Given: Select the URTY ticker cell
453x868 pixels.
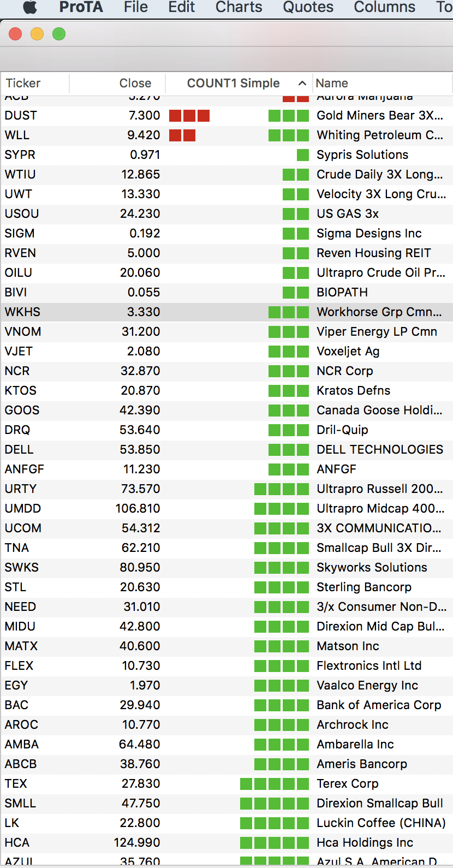Looking at the screenshot, I should pyautogui.click(x=21, y=489).
